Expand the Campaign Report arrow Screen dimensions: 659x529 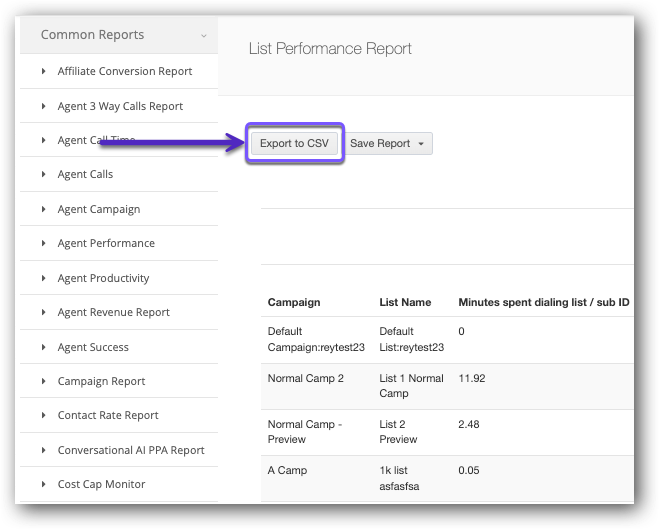point(43,381)
